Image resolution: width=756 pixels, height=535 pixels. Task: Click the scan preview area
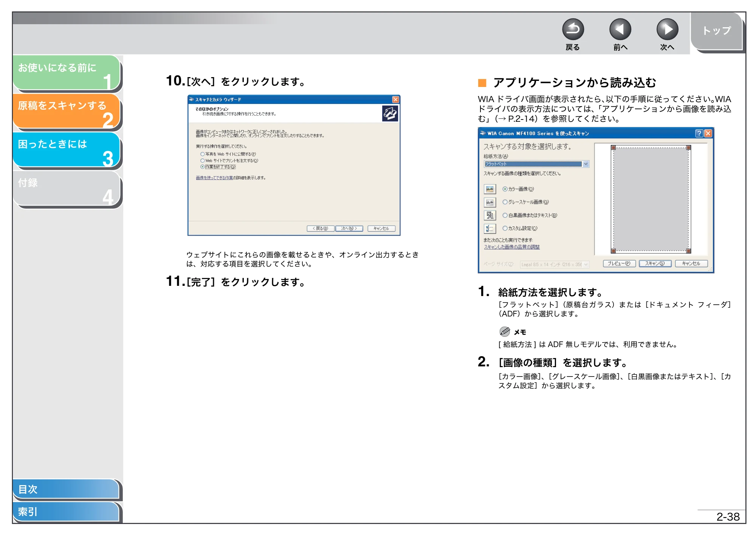pyautogui.click(x=651, y=199)
